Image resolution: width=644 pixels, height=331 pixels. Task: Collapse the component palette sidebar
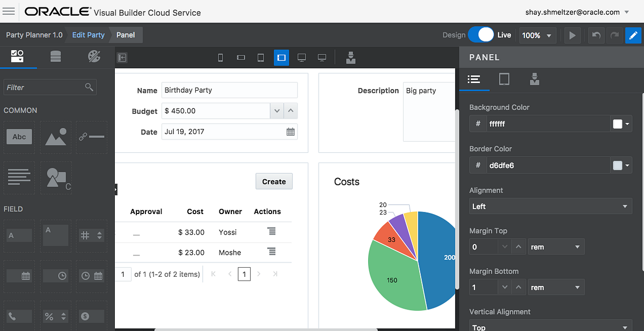(x=122, y=57)
